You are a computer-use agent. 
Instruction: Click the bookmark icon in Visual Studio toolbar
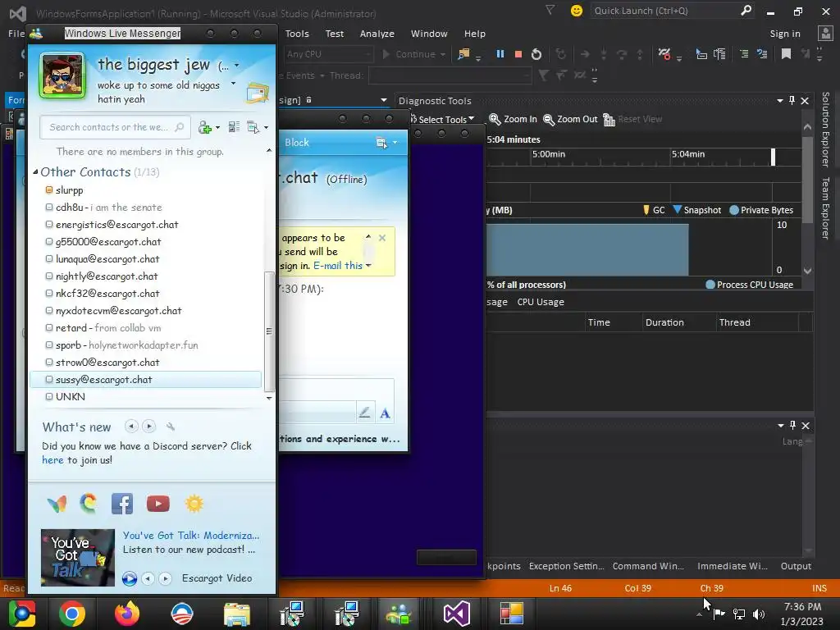(x=786, y=53)
